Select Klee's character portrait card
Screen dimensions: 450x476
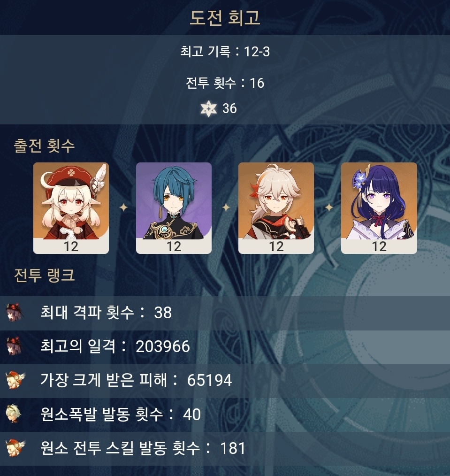click(x=71, y=208)
